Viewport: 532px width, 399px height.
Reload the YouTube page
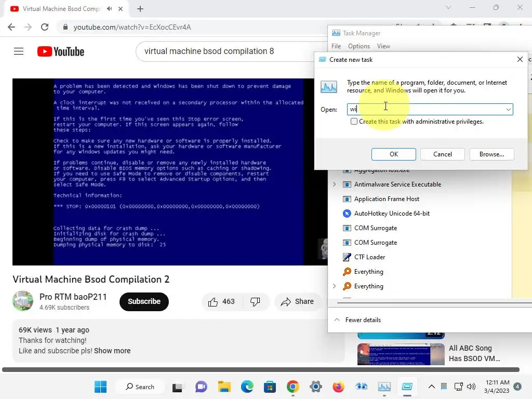pos(45,27)
